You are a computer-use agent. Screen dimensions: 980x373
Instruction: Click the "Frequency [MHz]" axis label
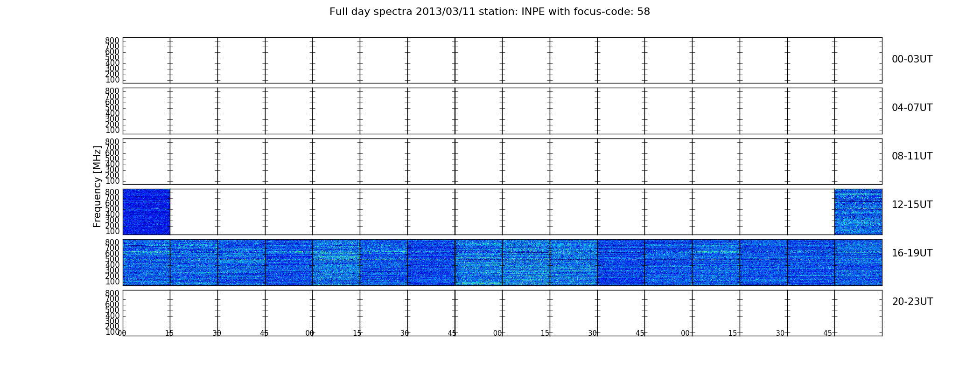97,186
